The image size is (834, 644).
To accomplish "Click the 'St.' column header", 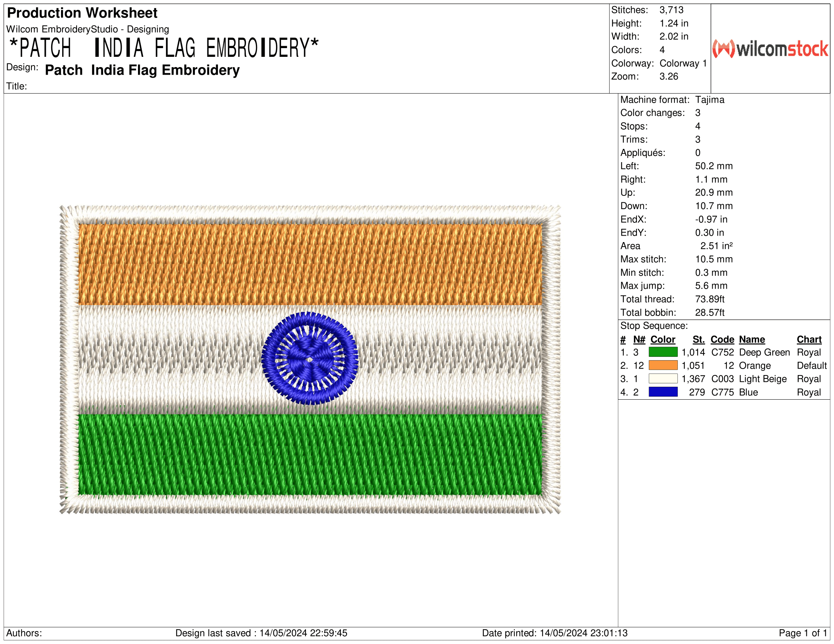I will (x=698, y=339).
